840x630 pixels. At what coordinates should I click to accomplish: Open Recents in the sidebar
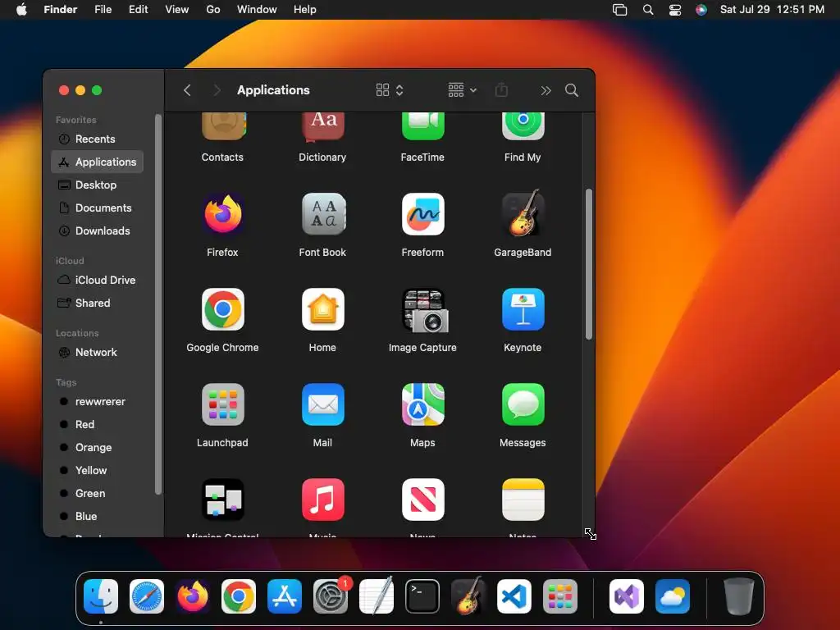97,139
